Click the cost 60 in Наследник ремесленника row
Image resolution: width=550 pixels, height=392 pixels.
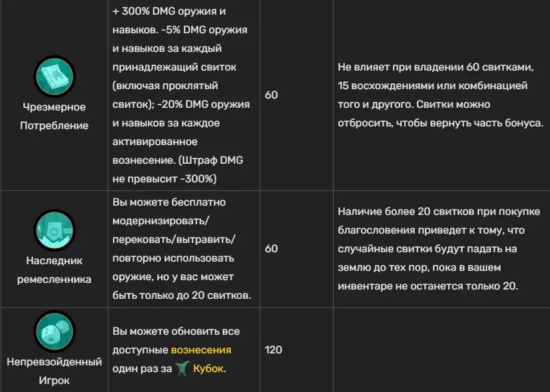click(x=272, y=248)
